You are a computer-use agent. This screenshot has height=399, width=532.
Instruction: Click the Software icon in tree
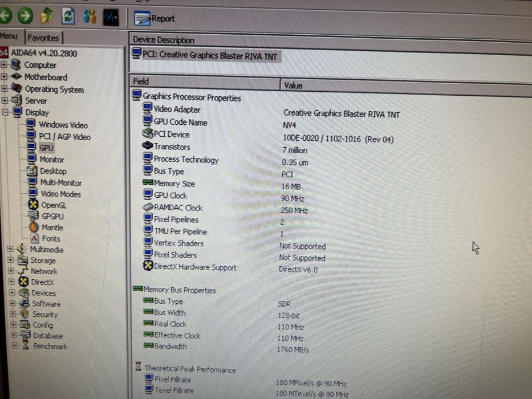[x=24, y=303]
